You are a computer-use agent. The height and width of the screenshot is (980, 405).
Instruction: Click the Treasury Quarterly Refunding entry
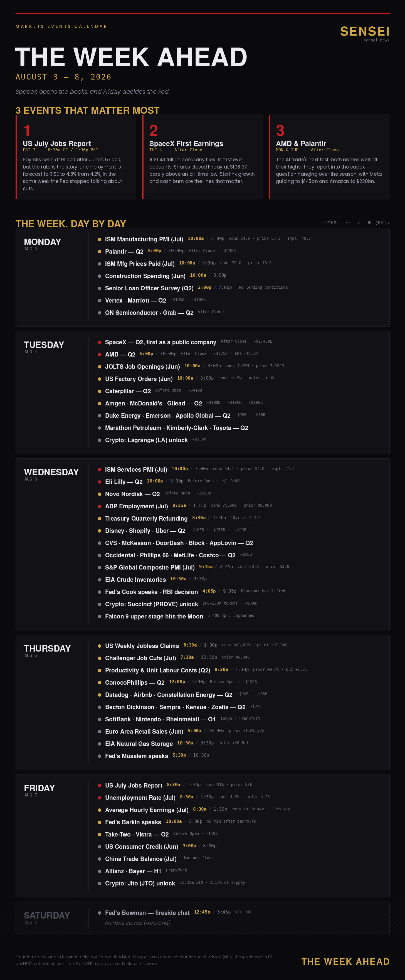pos(146,518)
